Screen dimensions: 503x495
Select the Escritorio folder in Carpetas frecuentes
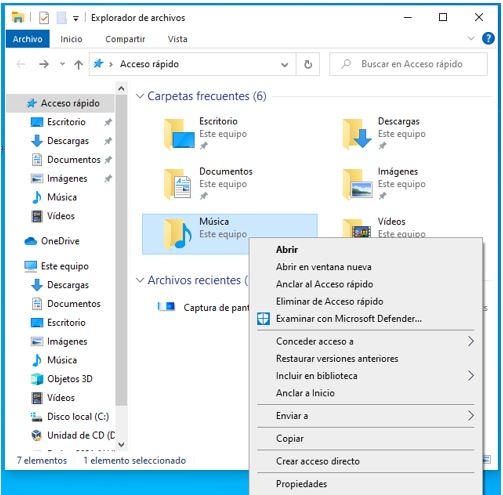coord(230,134)
